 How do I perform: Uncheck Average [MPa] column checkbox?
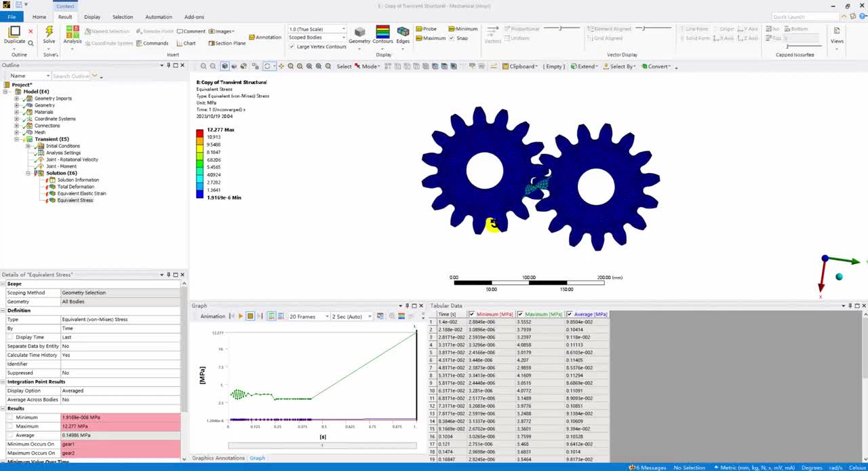click(569, 314)
